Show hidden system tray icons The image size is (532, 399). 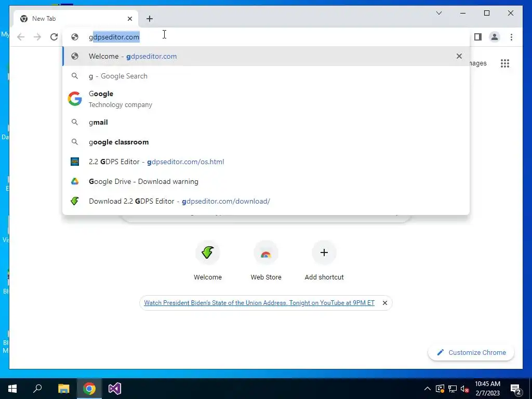(x=428, y=389)
